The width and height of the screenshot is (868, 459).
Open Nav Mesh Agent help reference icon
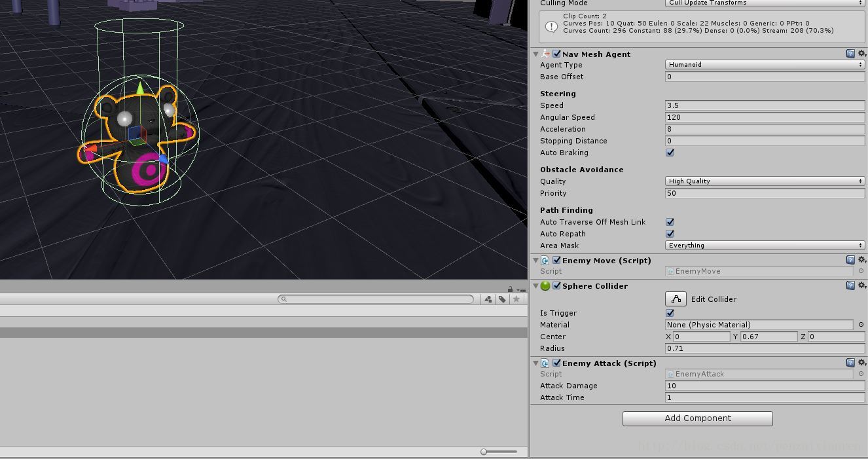pyautogui.click(x=850, y=54)
